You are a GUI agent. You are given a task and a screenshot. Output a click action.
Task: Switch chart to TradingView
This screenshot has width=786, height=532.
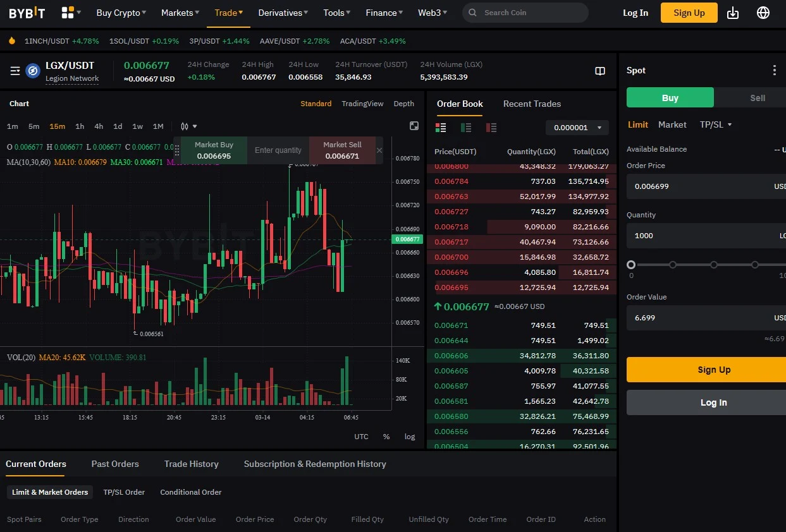pyautogui.click(x=362, y=104)
